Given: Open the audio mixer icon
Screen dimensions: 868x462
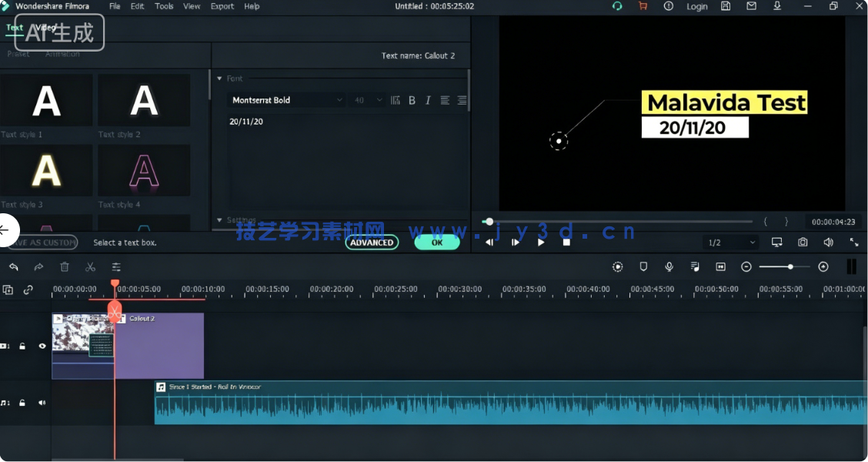Looking at the screenshot, I should (695, 267).
